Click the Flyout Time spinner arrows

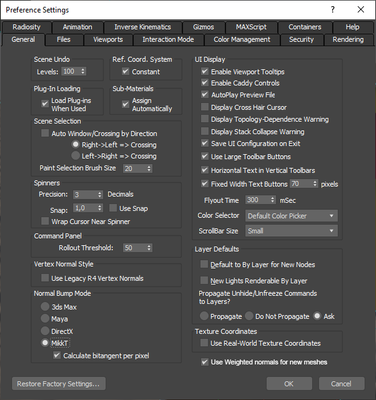click(273, 200)
